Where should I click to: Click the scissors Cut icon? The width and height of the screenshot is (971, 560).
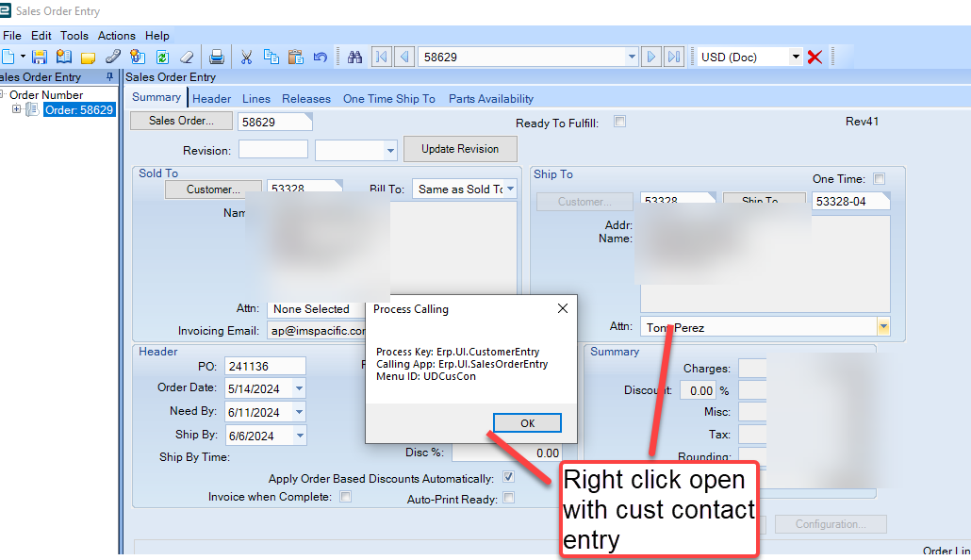(246, 57)
